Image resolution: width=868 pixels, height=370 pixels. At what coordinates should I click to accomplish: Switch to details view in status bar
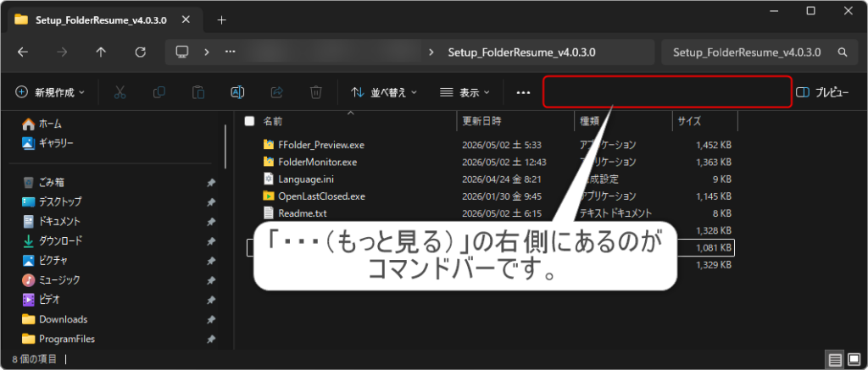point(834,360)
